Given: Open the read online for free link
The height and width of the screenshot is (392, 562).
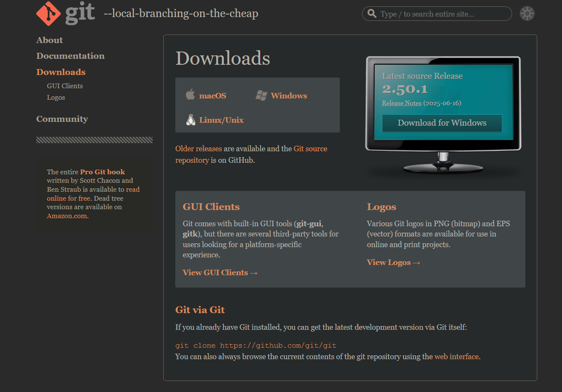Looking at the screenshot, I should (x=93, y=194).
